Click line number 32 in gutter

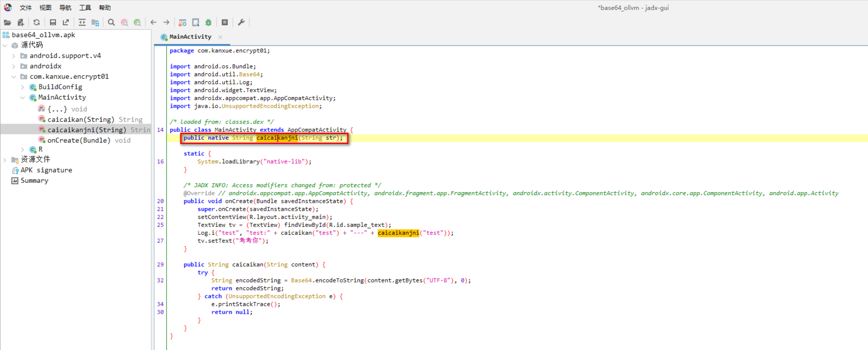[x=160, y=281]
